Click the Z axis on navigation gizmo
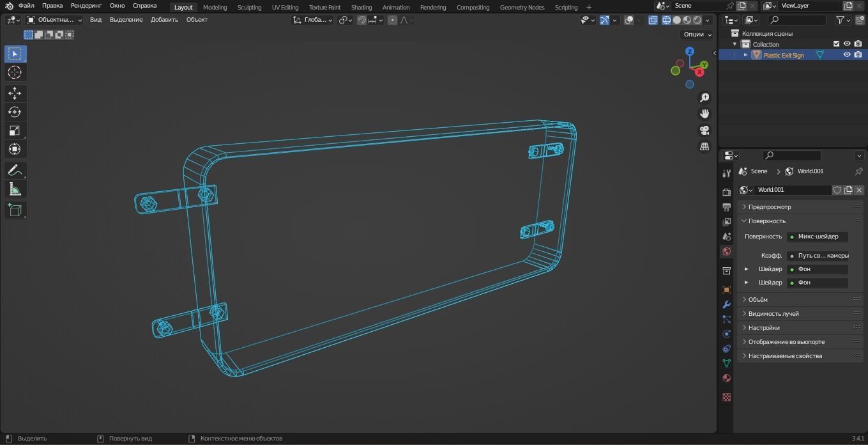The width and height of the screenshot is (868, 445). 690,51
